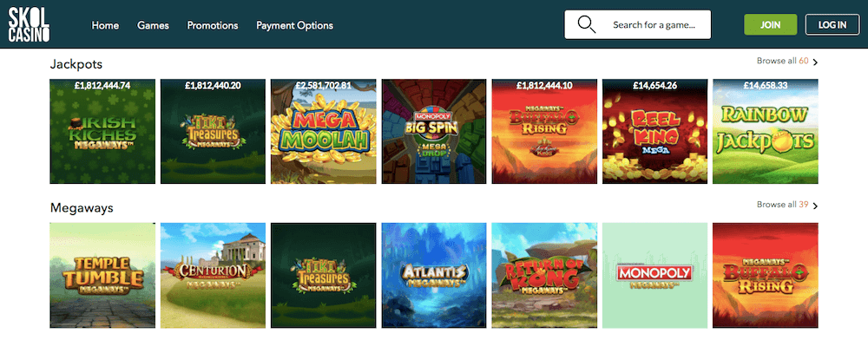This screenshot has height=340, width=868.
Task: Click the green JOIN button
Action: click(x=771, y=25)
